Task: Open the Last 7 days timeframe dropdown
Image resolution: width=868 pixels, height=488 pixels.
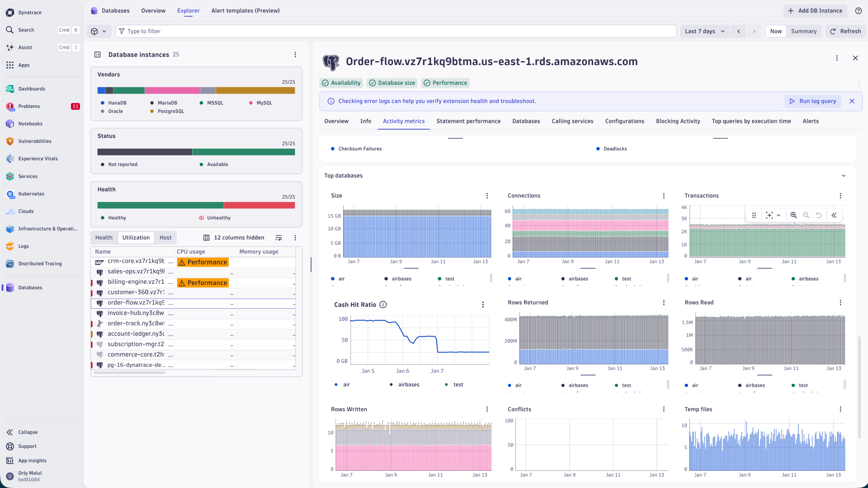Action: pos(705,31)
